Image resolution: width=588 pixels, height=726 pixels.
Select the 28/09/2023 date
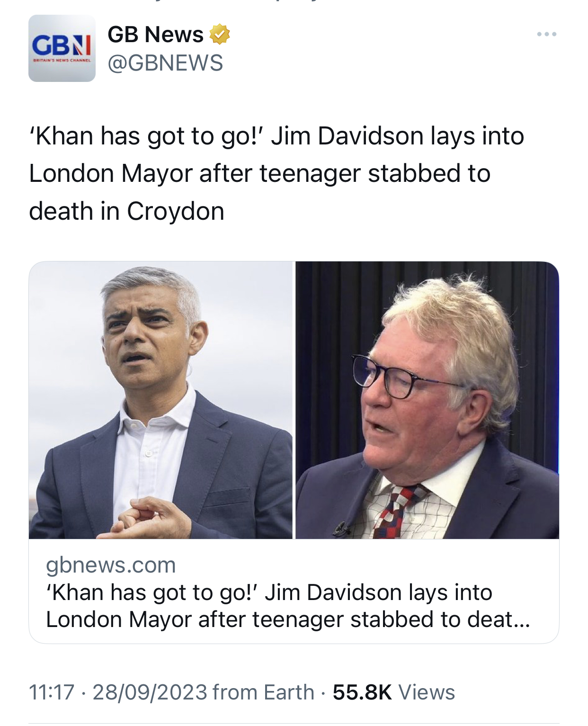pyautogui.click(x=150, y=692)
